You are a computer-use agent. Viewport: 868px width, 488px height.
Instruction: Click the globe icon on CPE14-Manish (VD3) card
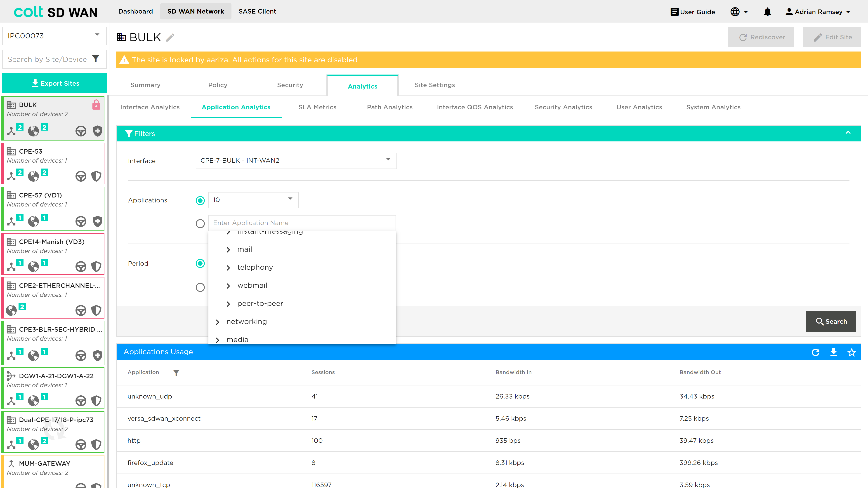coord(33,266)
